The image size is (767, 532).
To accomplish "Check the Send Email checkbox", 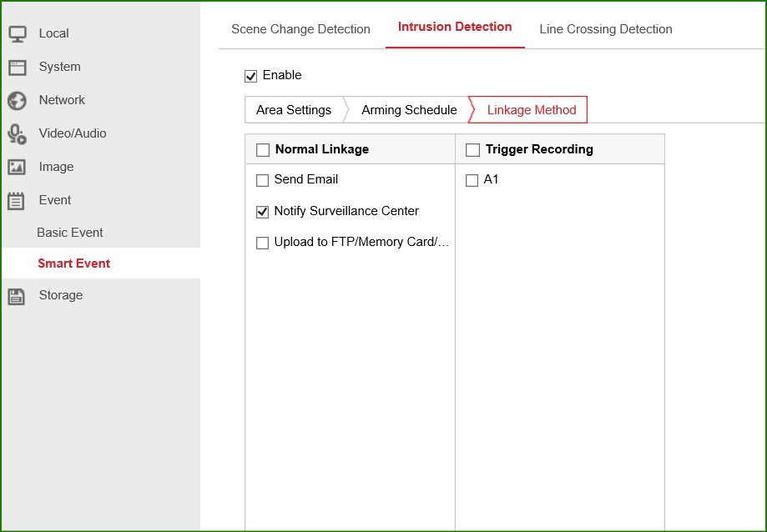I will [x=263, y=180].
